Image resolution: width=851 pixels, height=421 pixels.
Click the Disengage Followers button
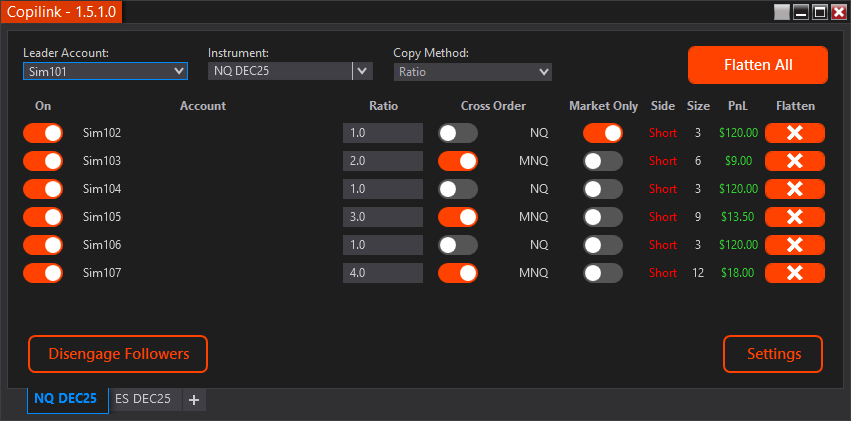tap(118, 354)
